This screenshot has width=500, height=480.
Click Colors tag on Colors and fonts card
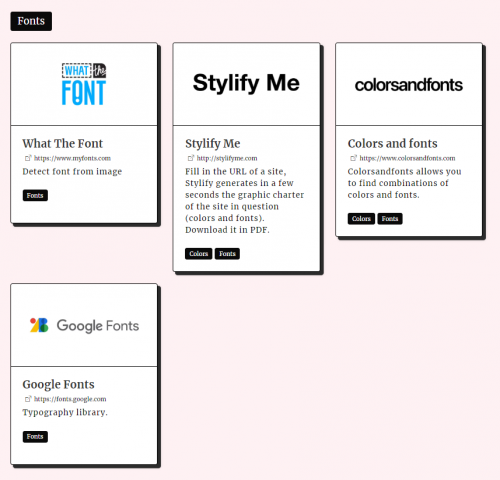[x=361, y=219]
